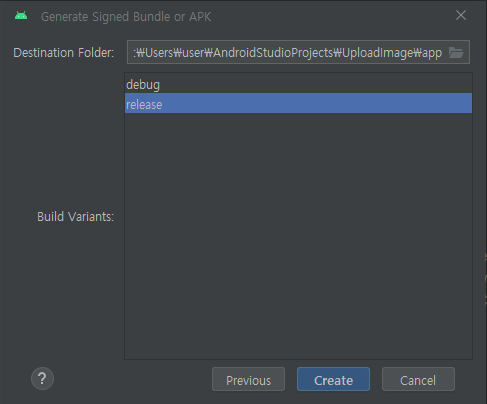
Task: Place cursor after 'app' in destination path
Action: [x=442, y=53]
